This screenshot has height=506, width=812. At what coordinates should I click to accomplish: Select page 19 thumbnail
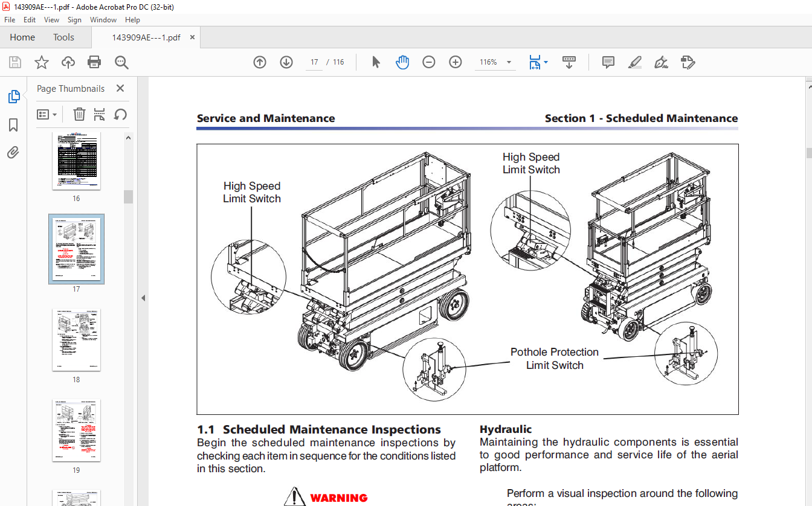[x=77, y=431]
